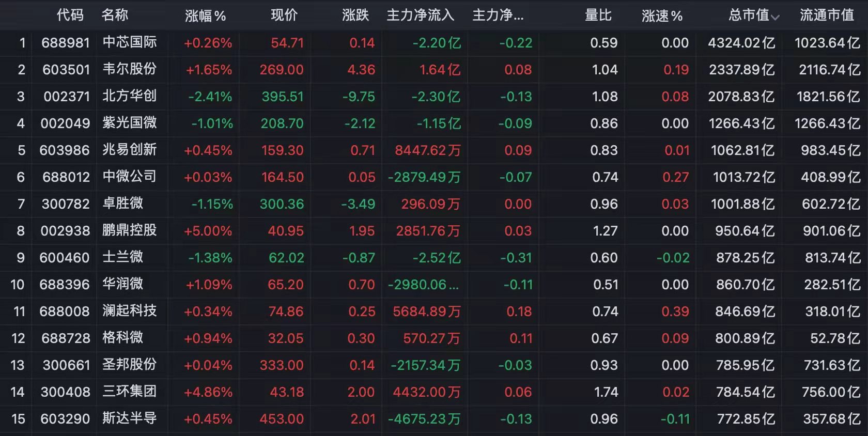Open 兆易创新 stock details
The width and height of the screenshot is (868, 436).
(130, 150)
